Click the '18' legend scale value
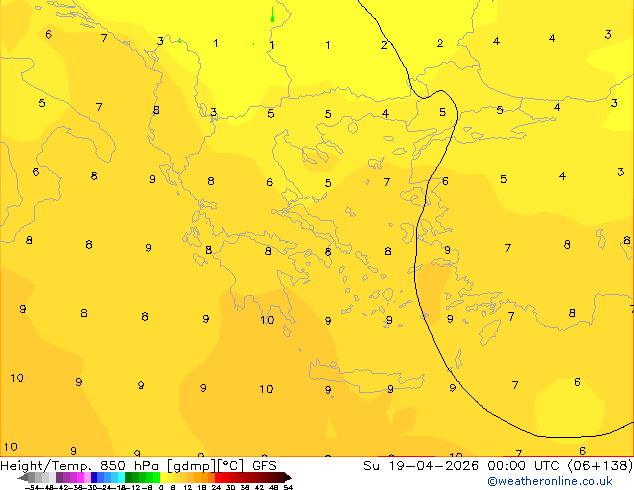This screenshot has height=490, width=634. 202,488
